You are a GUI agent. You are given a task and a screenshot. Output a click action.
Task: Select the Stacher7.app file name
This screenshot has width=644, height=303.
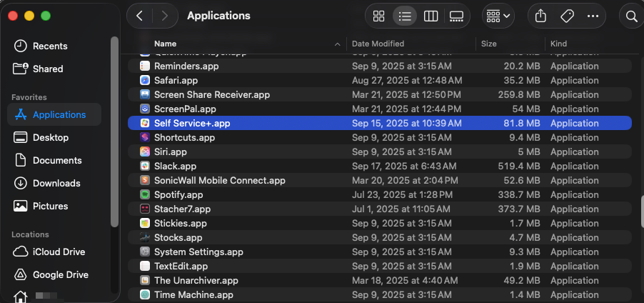coord(182,209)
